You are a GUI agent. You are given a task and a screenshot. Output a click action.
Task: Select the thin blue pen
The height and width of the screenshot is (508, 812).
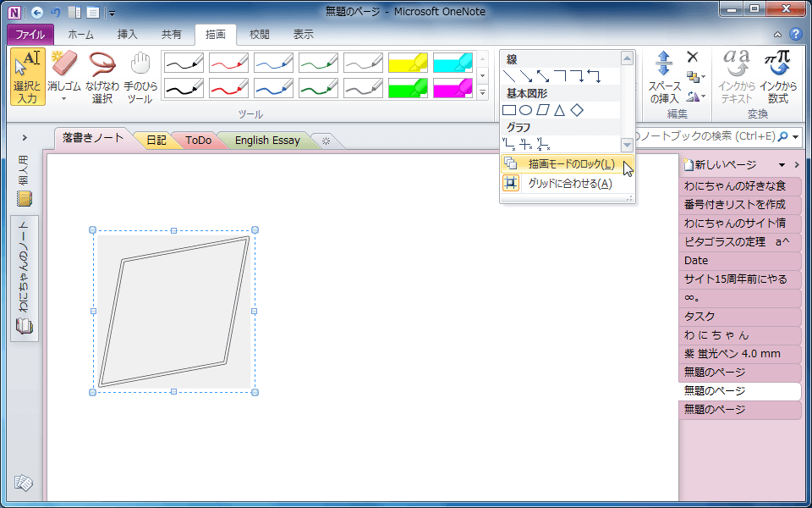[x=273, y=63]
